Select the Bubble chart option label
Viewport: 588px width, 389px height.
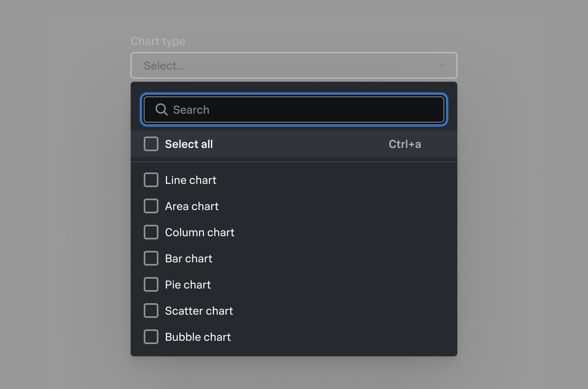point(198,337)
